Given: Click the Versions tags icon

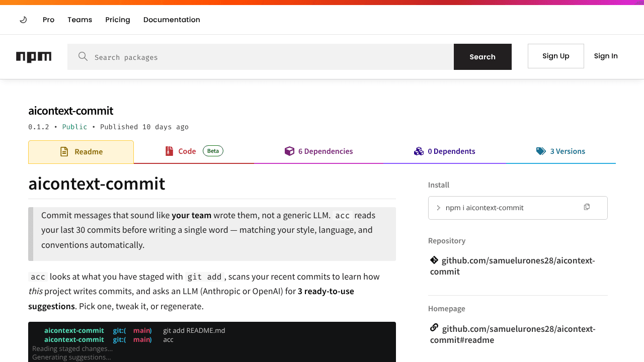Looking at the screenshot, I should [x=541, y=151].
